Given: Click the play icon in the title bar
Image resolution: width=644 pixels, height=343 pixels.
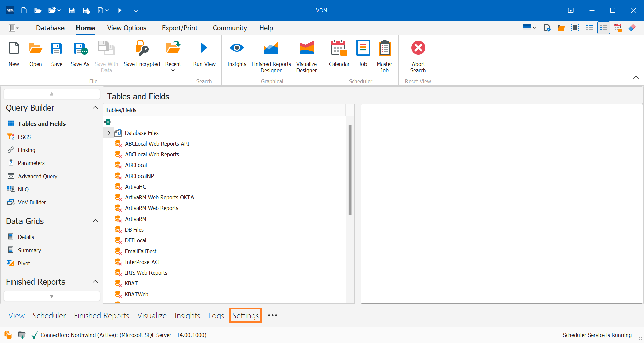Looking at the screenshot, I should [120, 10].
